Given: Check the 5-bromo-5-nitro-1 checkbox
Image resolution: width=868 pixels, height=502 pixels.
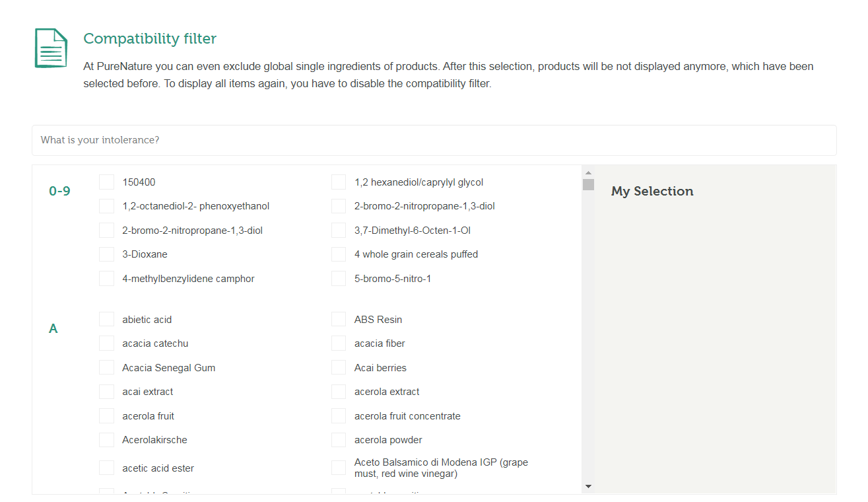Looking at the screenshot, I should coord(339,279).
